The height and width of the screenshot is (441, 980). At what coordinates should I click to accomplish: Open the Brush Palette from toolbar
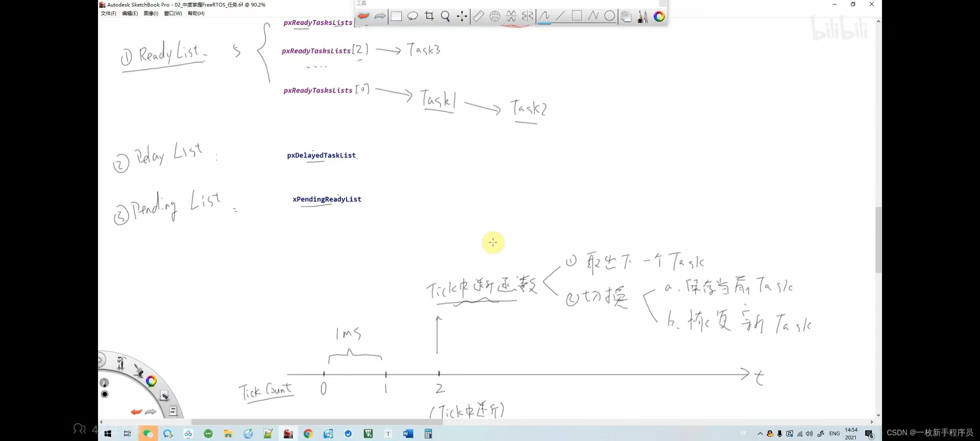click(x=643, y=16)
